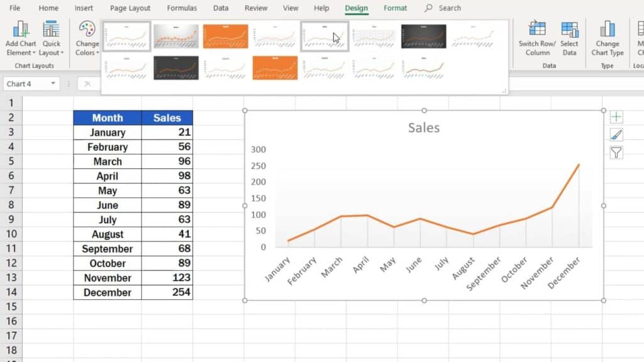
Task: Click the cell containing April
Action: point(108,176)
